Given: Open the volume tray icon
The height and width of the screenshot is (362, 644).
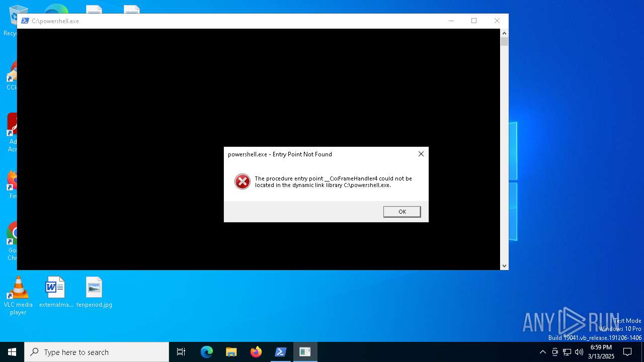Looking at the screenshot, I should pos(579,352).
